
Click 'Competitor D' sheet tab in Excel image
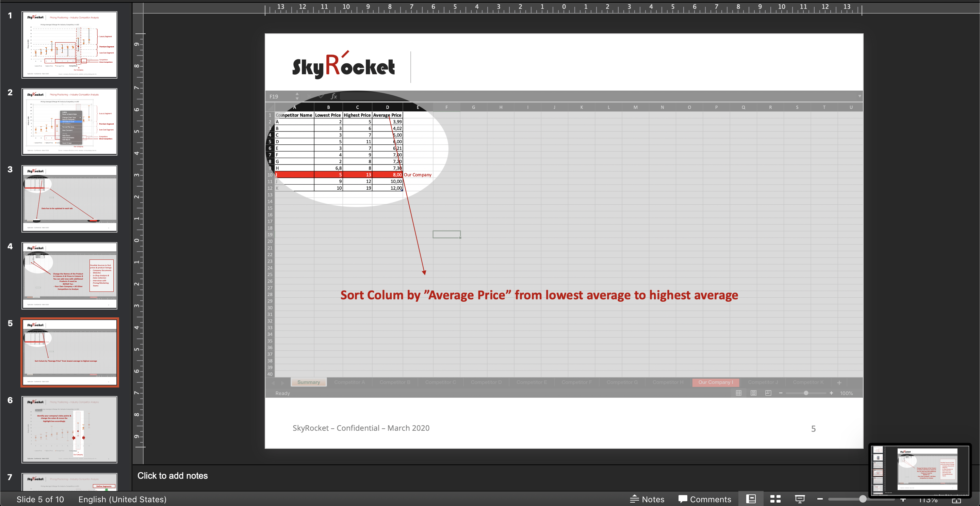pos(486,382)
